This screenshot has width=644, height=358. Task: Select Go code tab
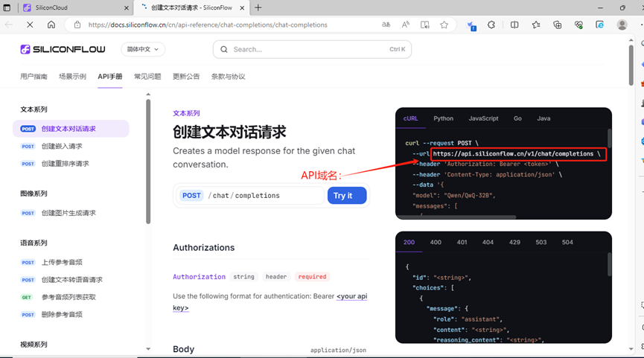coord(517,118)
